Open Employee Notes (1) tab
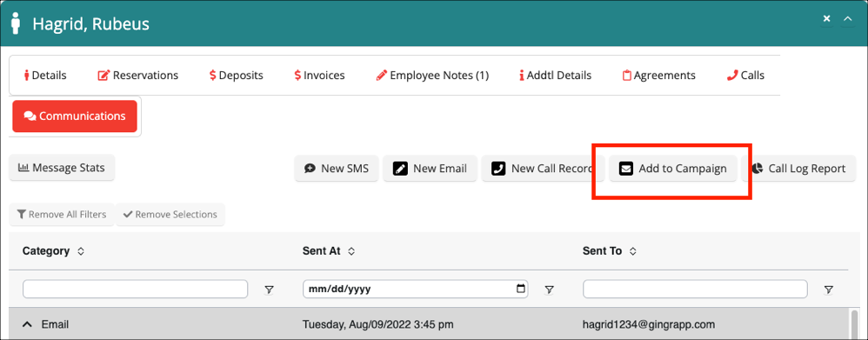This screenshot has width=868, height=340. pos(431,76)
